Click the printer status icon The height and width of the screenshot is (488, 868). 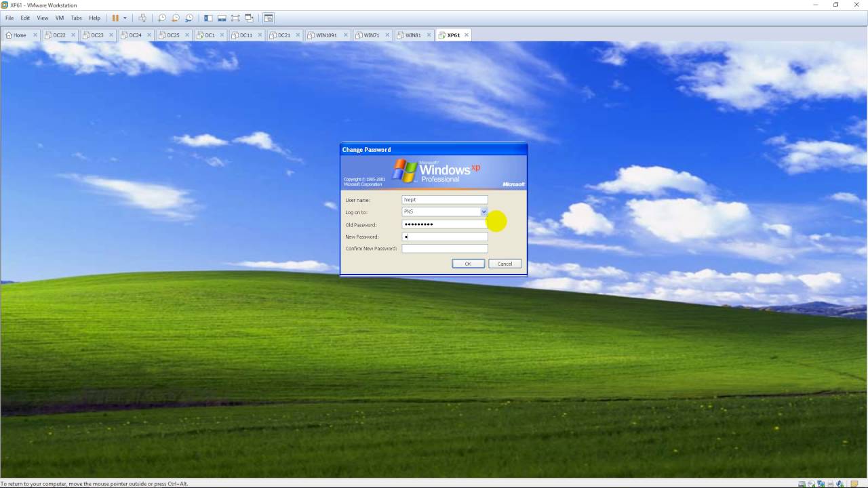(830, 484)
